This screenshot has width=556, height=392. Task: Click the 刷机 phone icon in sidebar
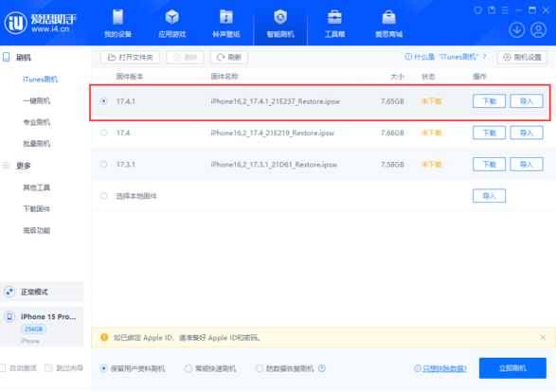(x=7, y=58)
